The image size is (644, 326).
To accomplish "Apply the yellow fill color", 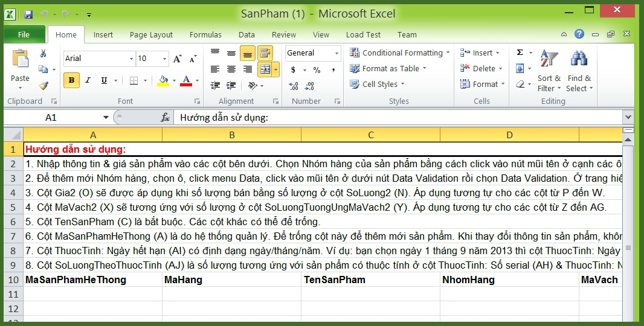I will pos(163,80).
